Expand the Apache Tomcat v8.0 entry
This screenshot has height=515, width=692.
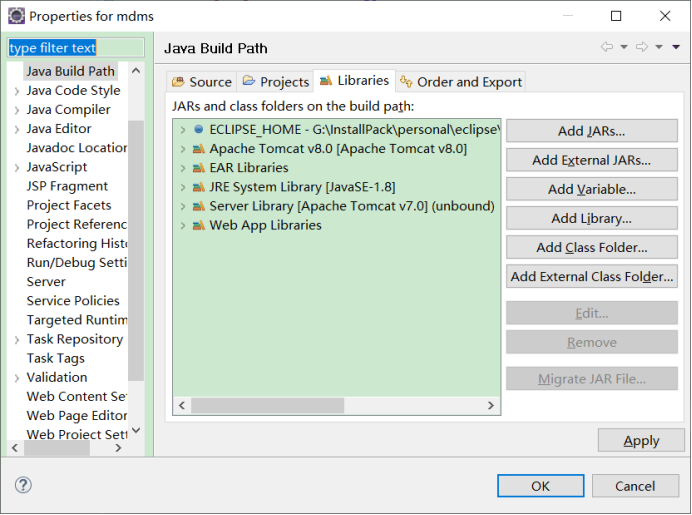183,149
